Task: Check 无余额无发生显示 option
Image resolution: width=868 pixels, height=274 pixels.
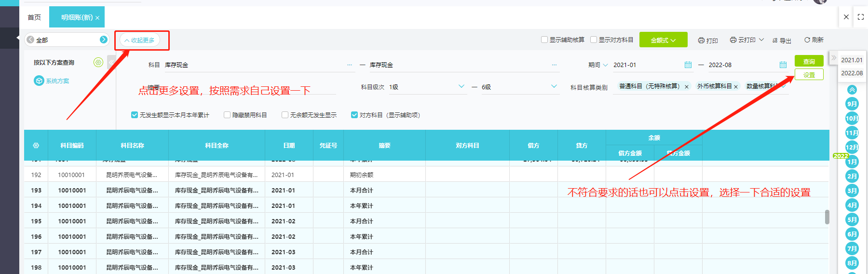Action: pos(285,115)
